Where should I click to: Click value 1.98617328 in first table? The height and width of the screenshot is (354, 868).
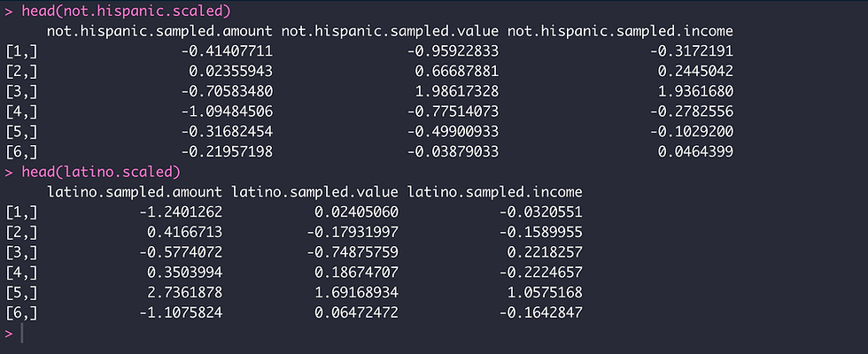point(457,91)
